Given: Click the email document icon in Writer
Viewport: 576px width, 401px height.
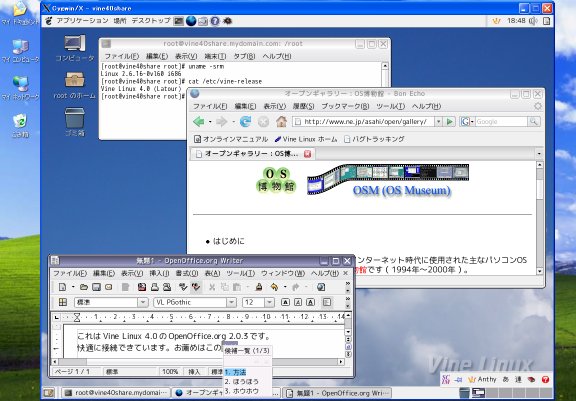Looking at the screenshot, I should click(x=108, y=287).
